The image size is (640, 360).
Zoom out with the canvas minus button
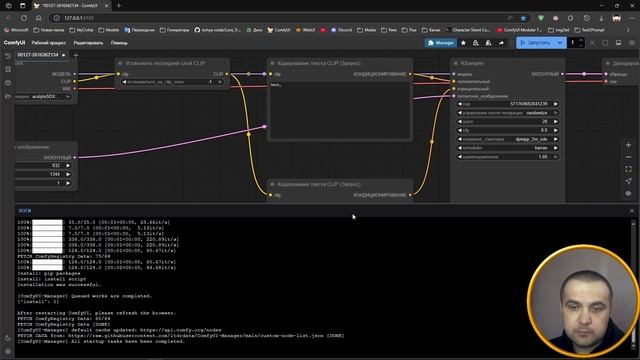(x=629, y=157)
